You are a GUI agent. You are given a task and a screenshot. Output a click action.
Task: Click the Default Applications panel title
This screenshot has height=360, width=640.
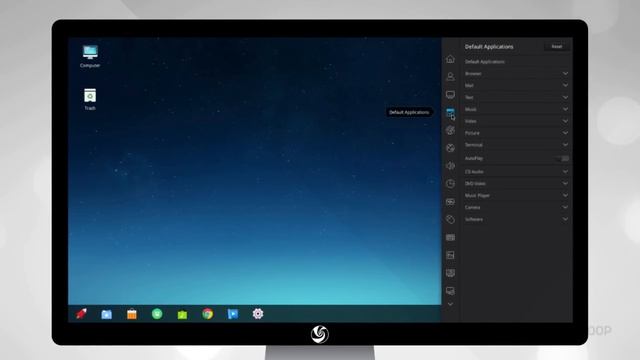[x=489, y=47]
